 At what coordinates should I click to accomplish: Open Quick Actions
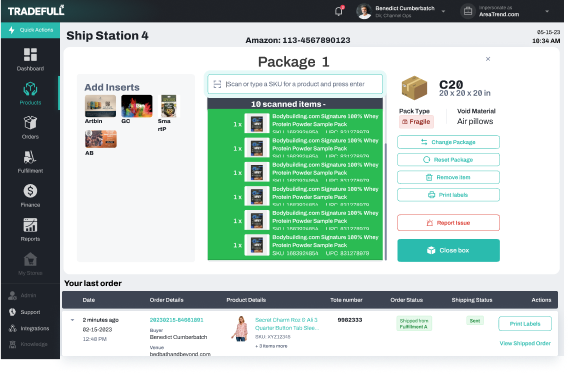tap(31, 30)
